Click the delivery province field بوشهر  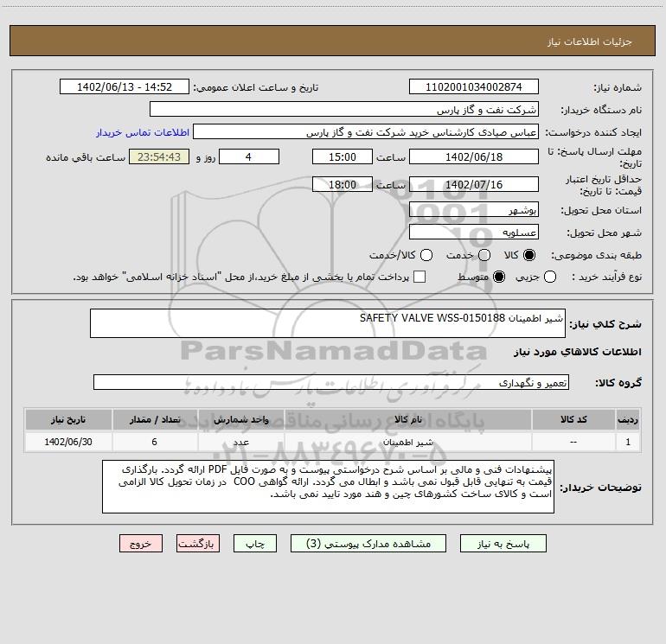click(x=474, y=210)
